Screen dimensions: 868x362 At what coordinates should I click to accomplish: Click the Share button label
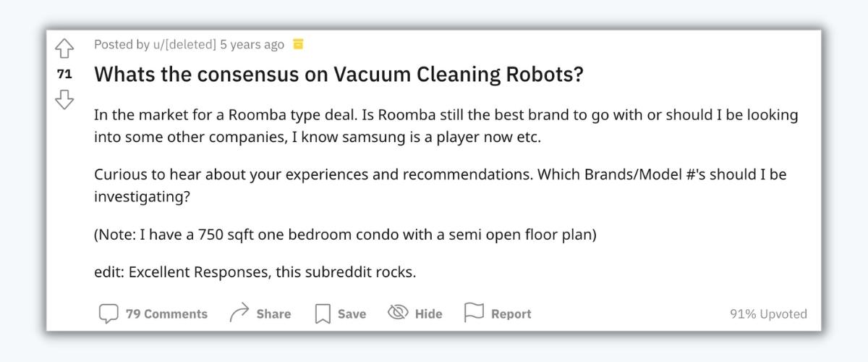pyautogui.click(x=273, y=314)
